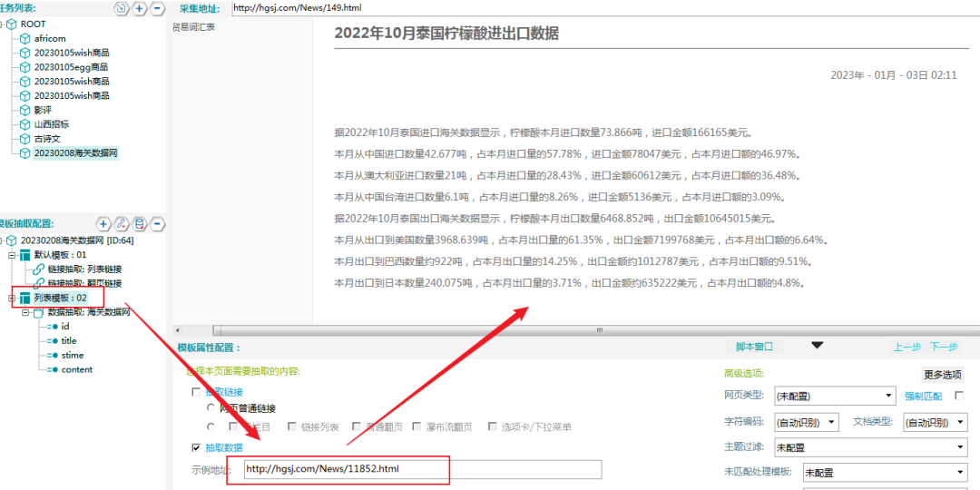980x490 pixels.
Task: Click the field icon beside content
Action: pyautogui.click(x=52, y=369)
